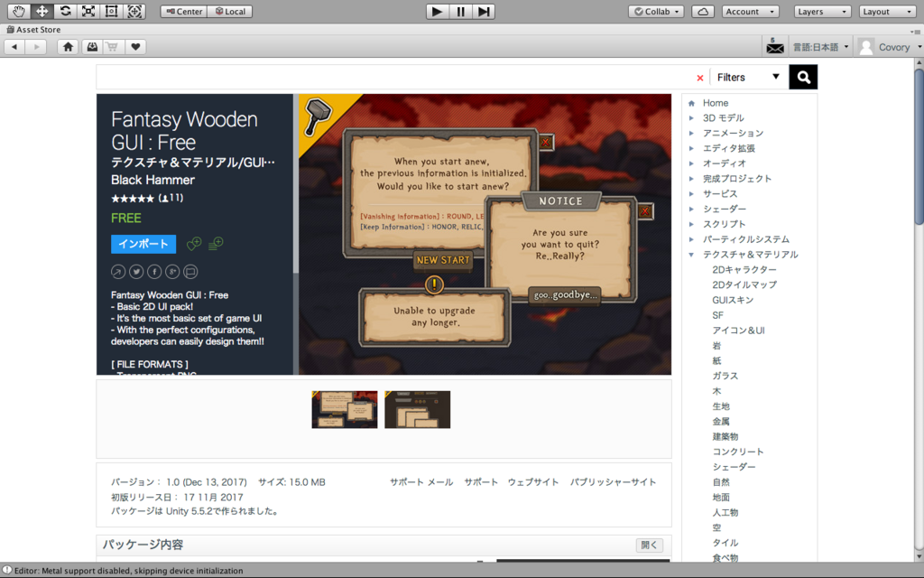Click the asset rating stars
Image resolution: width=924 pixels, height=578 pixels.
pyautogui.click(x=133, y=199)
